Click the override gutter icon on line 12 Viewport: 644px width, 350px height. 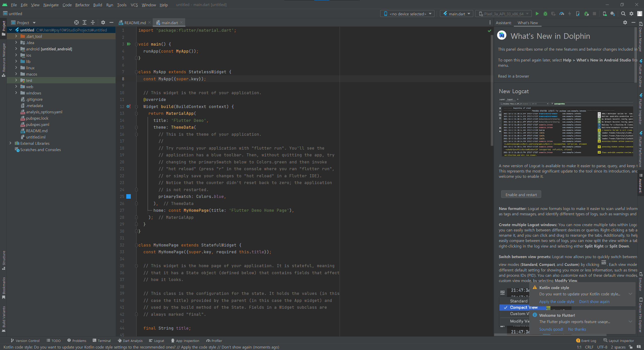pos(129,107)
